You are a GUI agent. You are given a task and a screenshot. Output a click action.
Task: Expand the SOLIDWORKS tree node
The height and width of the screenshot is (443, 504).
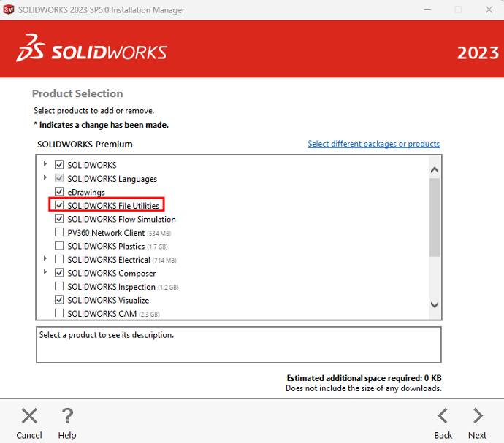(45, 165)
